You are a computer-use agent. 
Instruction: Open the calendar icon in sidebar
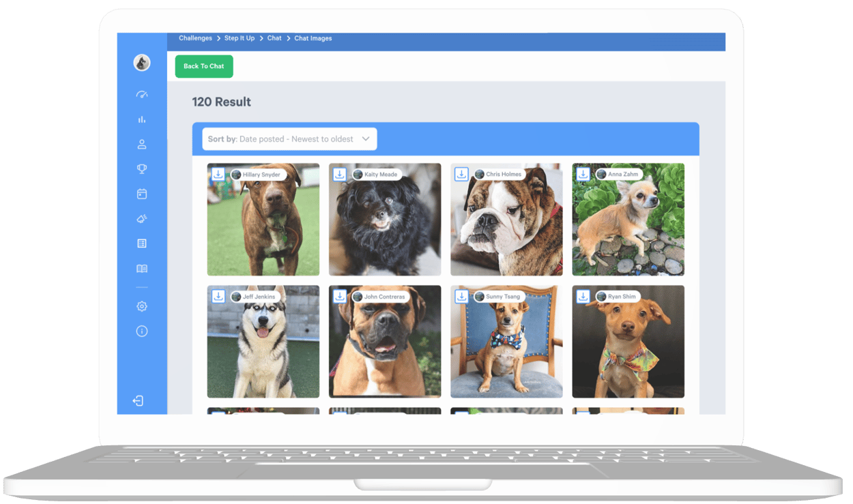click(x=142, y=194)
